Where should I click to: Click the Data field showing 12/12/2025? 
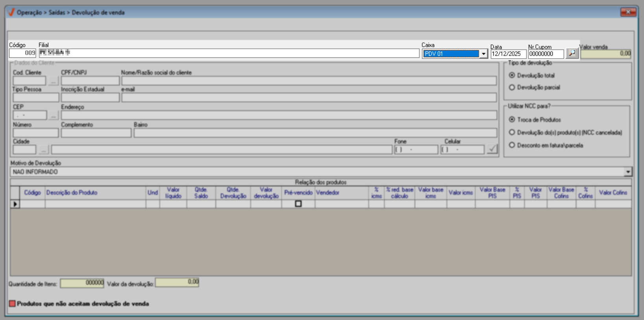click(x=508, y=54)
